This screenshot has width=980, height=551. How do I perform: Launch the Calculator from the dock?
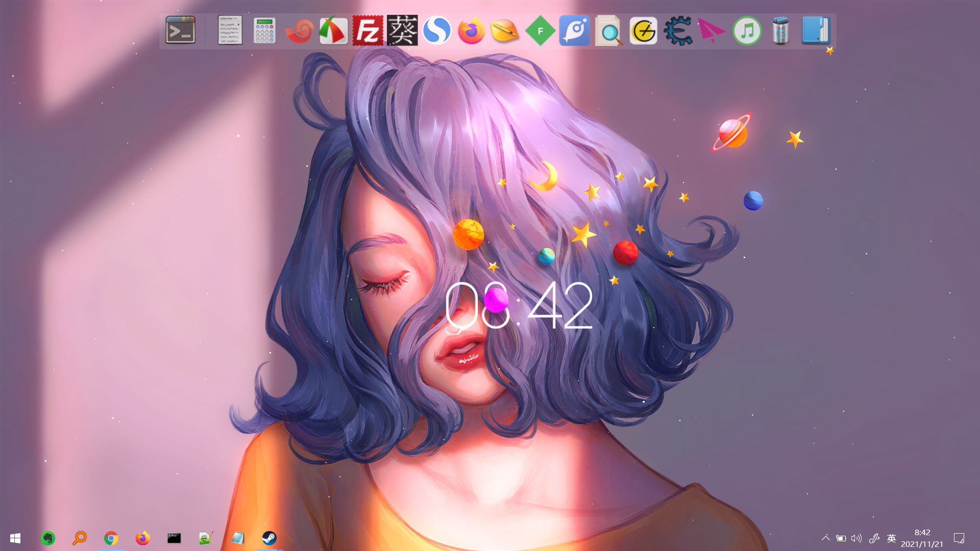tap(264, 31)
